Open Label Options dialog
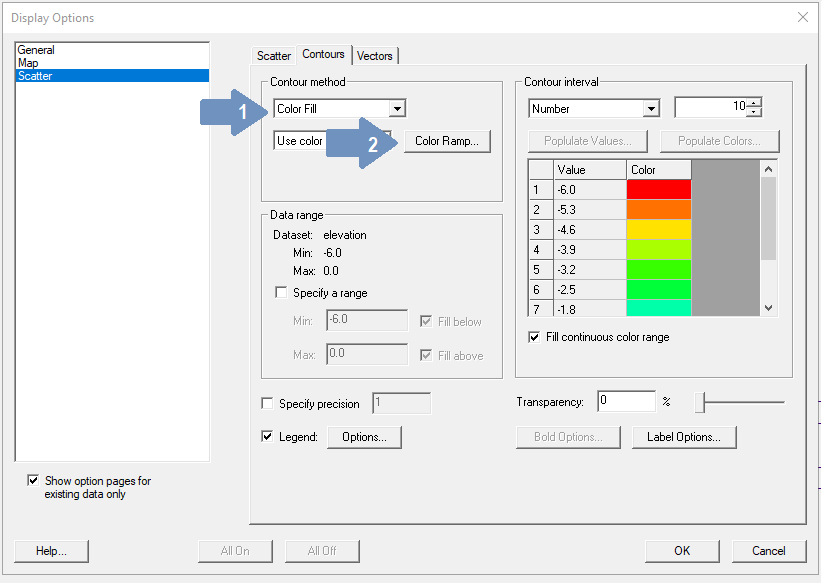This screenshot has height=583, width=822. 684,437
